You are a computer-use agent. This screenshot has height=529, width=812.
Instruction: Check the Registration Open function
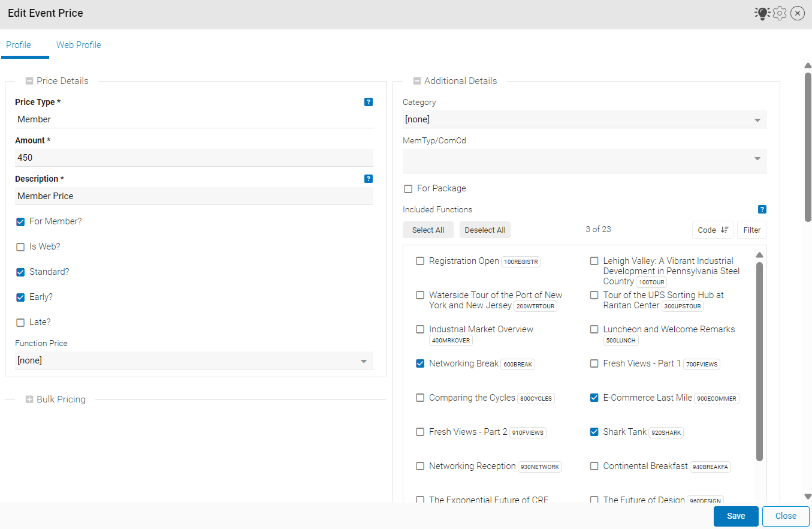coord(420,261)
